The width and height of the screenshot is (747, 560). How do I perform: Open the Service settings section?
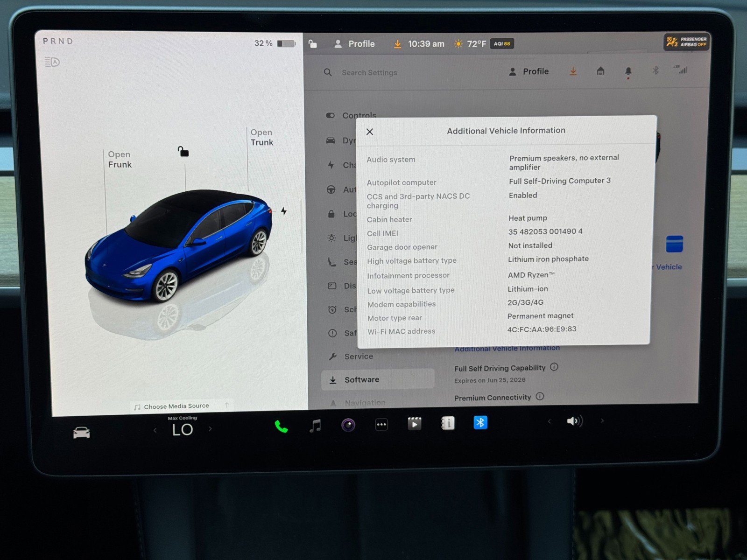pyautogui.click(x=359, y=356)
